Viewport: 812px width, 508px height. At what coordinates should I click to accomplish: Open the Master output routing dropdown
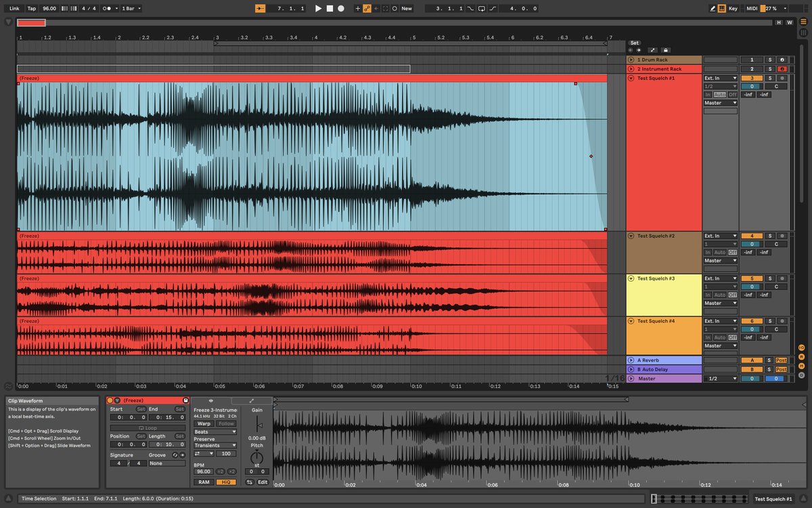point(720,102)
